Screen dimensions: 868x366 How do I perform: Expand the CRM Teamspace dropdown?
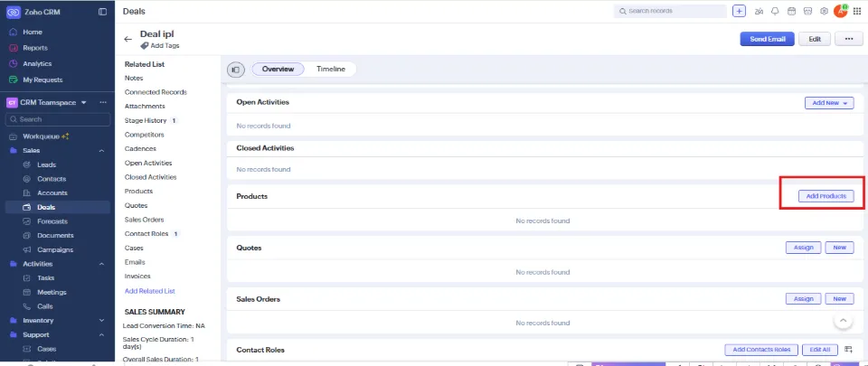coord(84,103)
